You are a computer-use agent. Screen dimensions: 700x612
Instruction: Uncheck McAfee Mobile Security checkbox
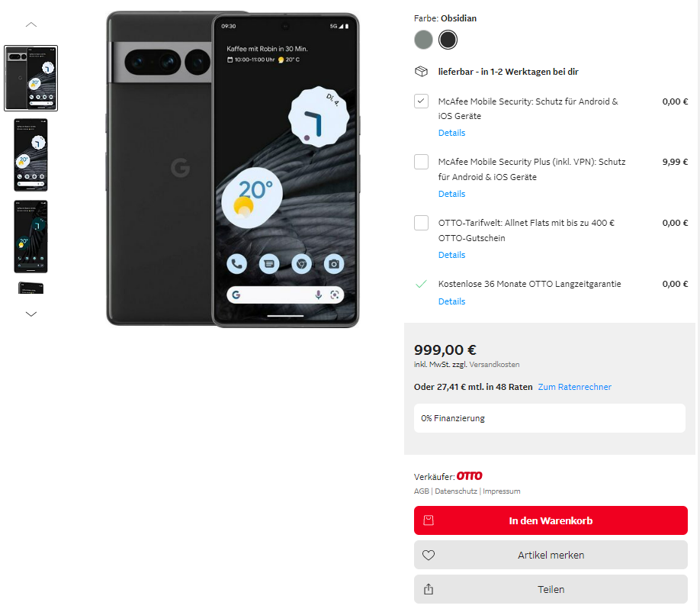click(x=422, y=101)
